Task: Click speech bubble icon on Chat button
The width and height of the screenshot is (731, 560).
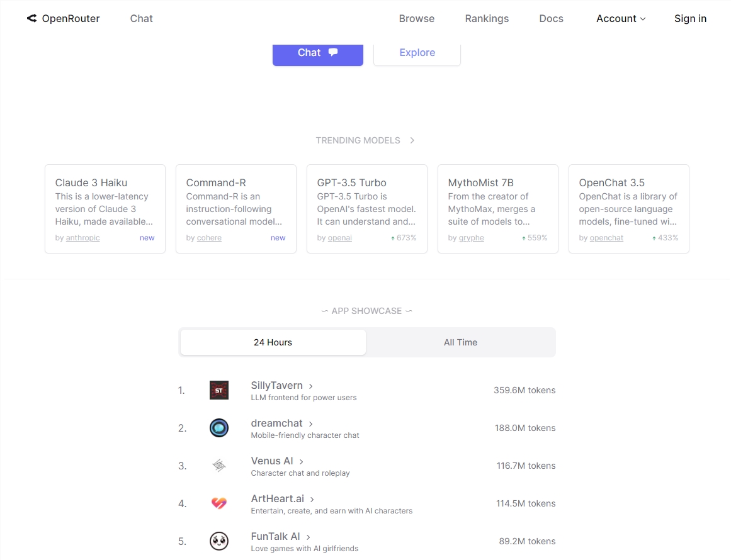Action: (x=333, y=52)
